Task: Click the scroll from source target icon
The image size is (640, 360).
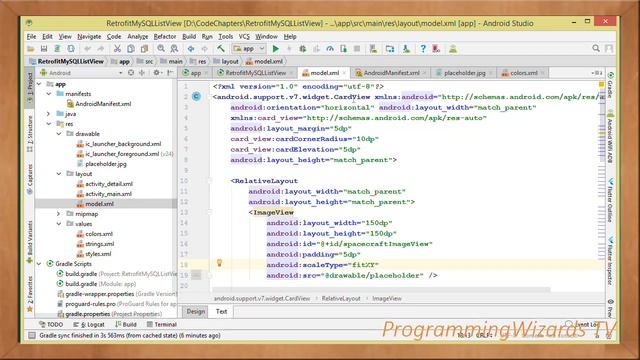Action: [131, 73]
